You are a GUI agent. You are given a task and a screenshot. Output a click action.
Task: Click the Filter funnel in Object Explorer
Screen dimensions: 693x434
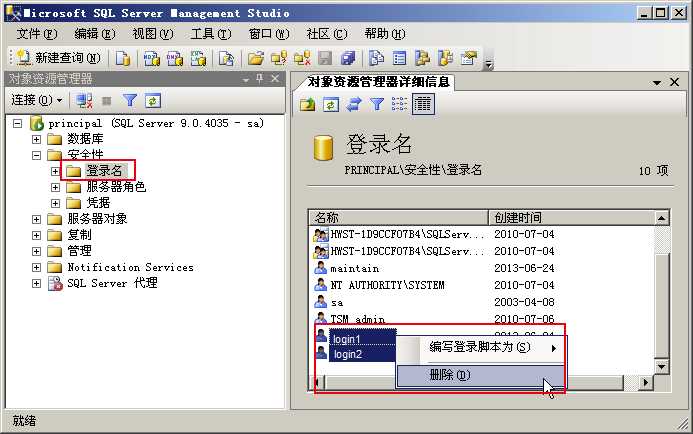[129, 101]
